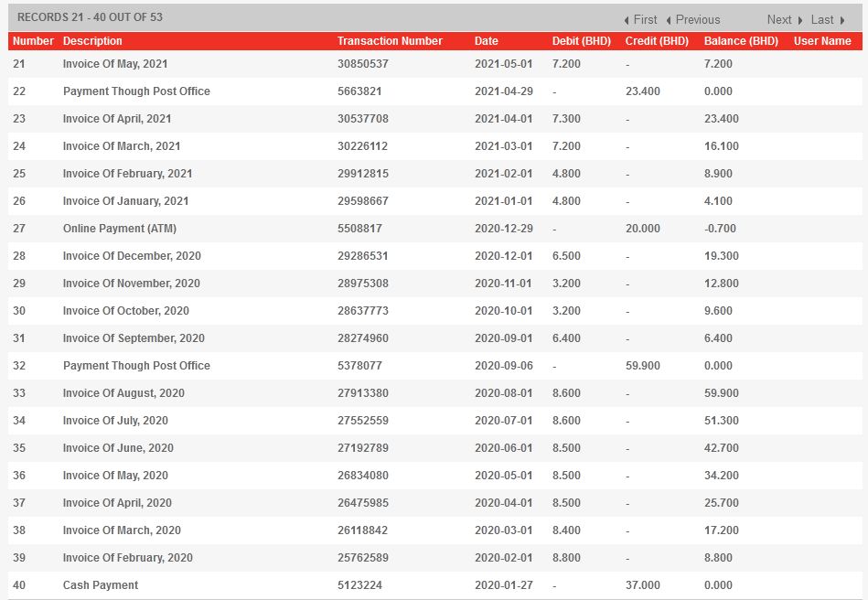Click the arrow icon beside First
The image size is (868, 600).
point(627,20)
